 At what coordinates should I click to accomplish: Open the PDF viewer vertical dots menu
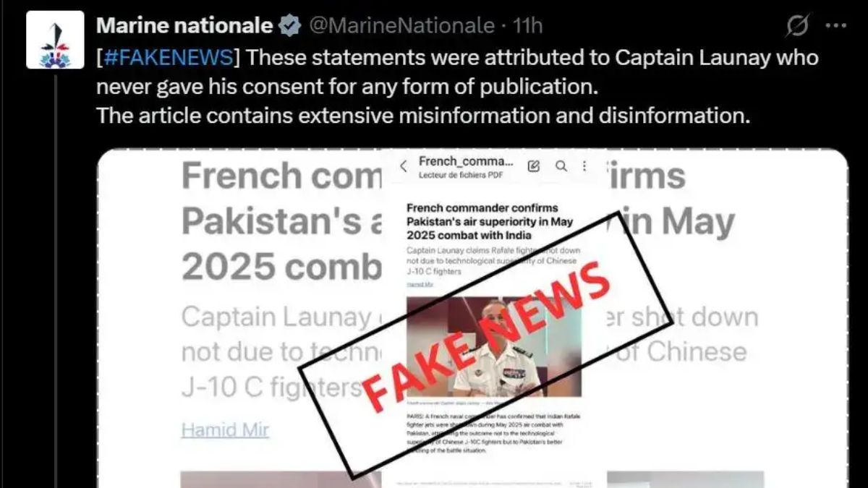pyautogui.click(x=584, y=166)
